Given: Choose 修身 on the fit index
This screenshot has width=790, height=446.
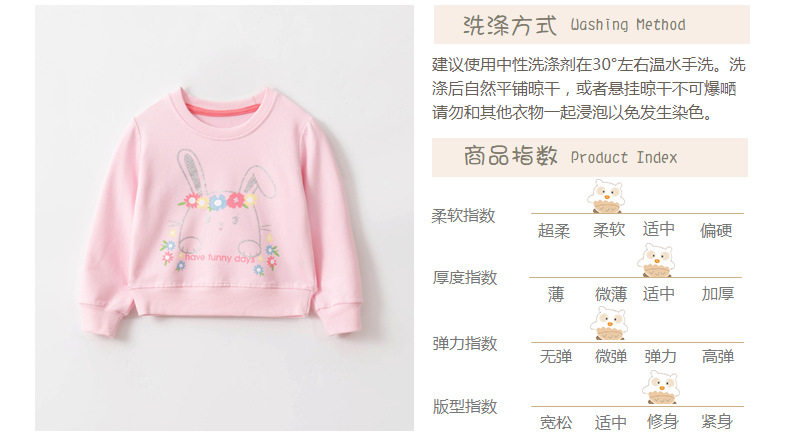Looking at the screenshot, I should (663, 421).
